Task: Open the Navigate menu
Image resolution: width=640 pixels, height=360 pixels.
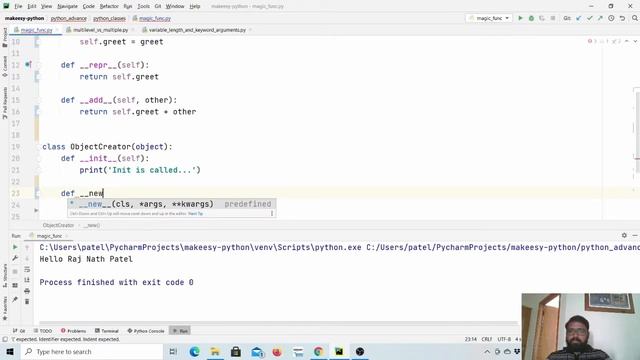Action: [67, 6]
